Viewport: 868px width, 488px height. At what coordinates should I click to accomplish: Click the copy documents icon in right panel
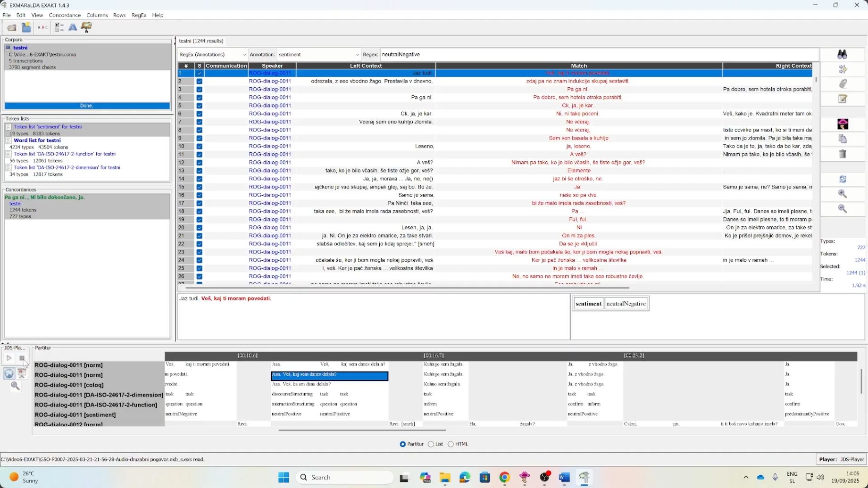coord(843,139)
